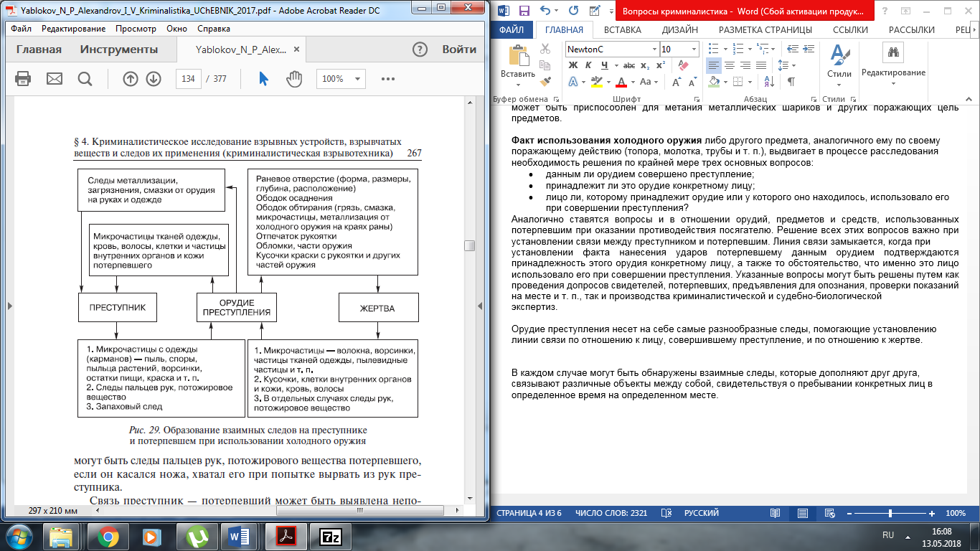Switch to ВСТАВКА ribbon tab
The height and width of the screenshot is (551, 980).
click(623, 30)
